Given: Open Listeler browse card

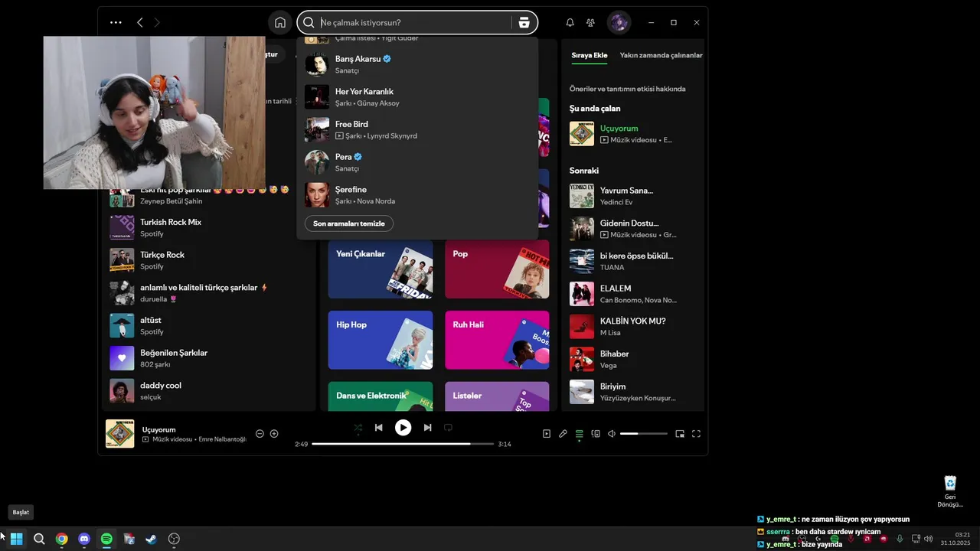Looking at the screenshot, I should coord(497,396).
